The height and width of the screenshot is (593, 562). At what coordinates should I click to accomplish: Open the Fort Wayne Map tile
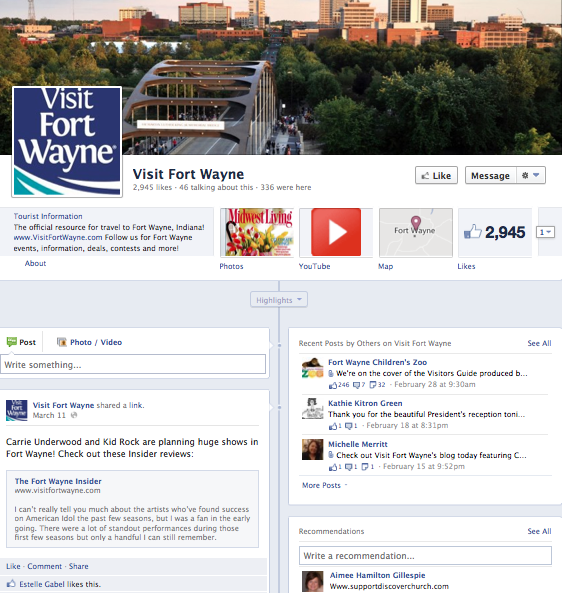(416, 232)
